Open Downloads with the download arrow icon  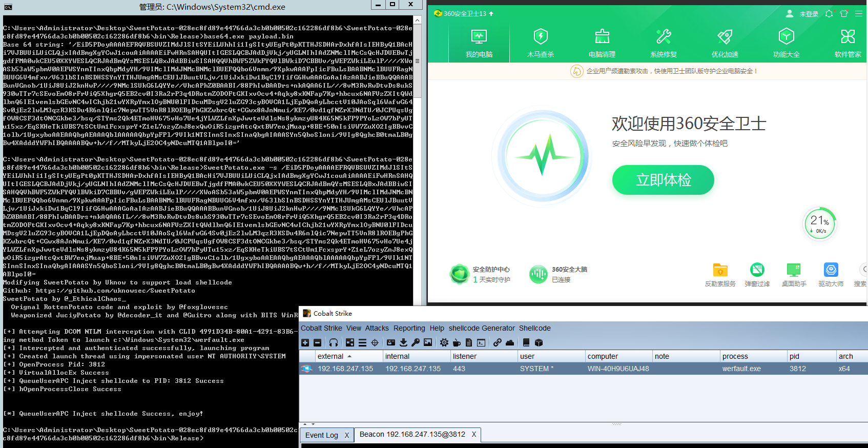403,342
